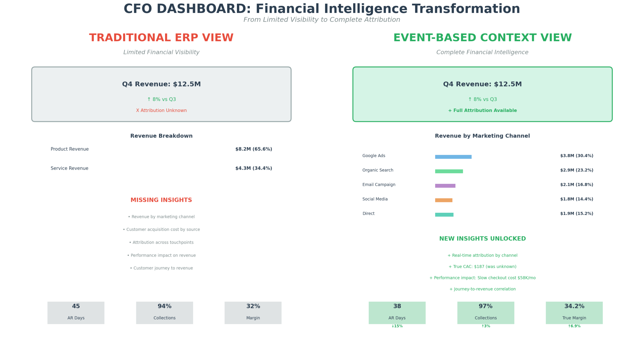Click the Traditional ERP View heading
Viewport: 644px width, 353px height.
coord(161,38)
